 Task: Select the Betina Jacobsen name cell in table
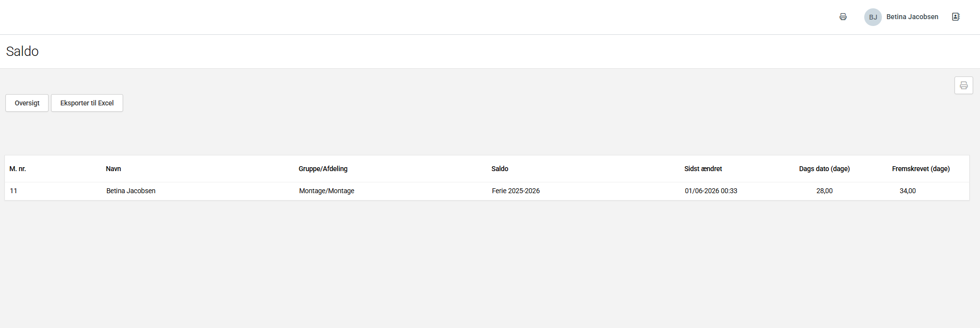[131, 191]
